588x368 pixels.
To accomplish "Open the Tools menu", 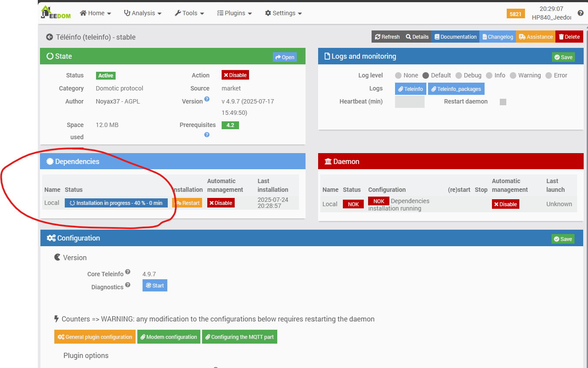I will [x=189, y=13].
